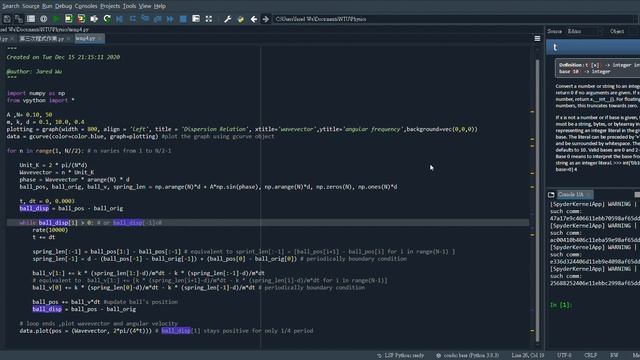The height and width of the screenshot is (360, 640).
Task: Open the Debug menu
Action: pyautogui.click(x=63, y=6)
